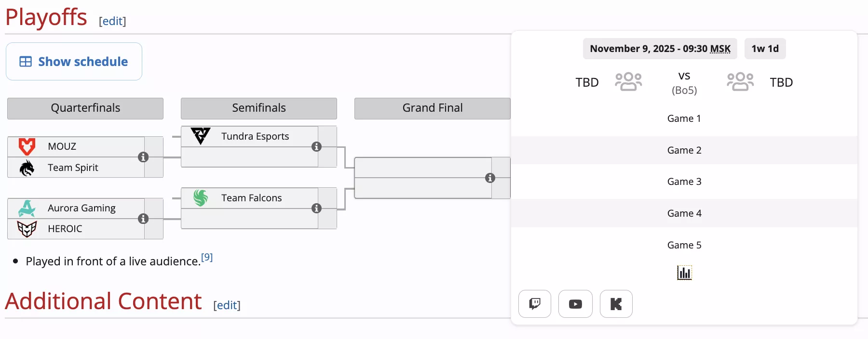Open footnote reference 9
This screenshot has width=868, height=339.
coord(207,257)
